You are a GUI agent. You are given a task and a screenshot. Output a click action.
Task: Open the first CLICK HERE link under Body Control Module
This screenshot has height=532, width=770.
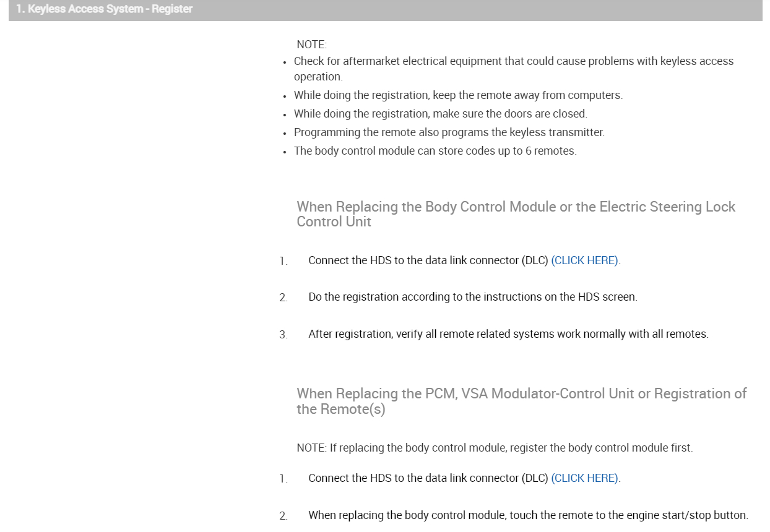(584, 260)
